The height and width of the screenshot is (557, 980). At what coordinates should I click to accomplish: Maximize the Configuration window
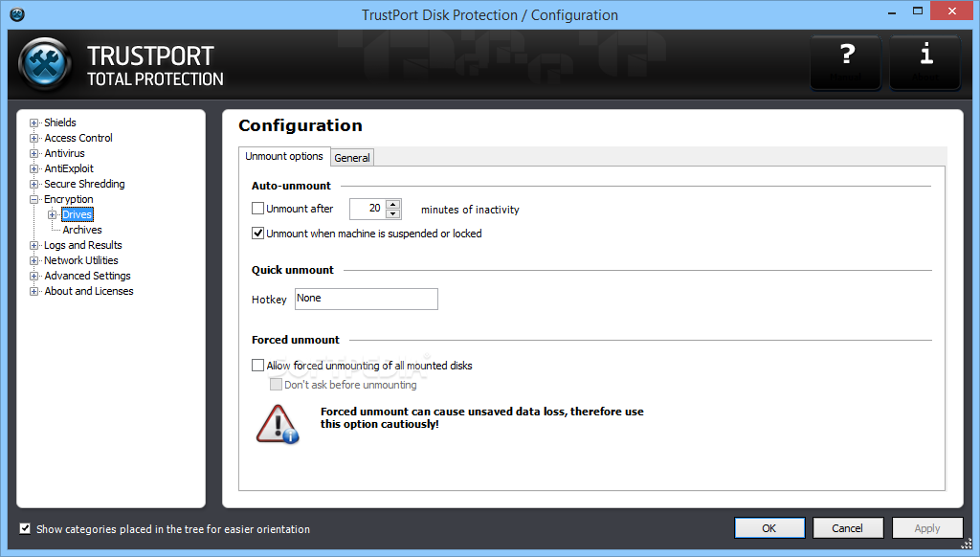pos(918,11)
